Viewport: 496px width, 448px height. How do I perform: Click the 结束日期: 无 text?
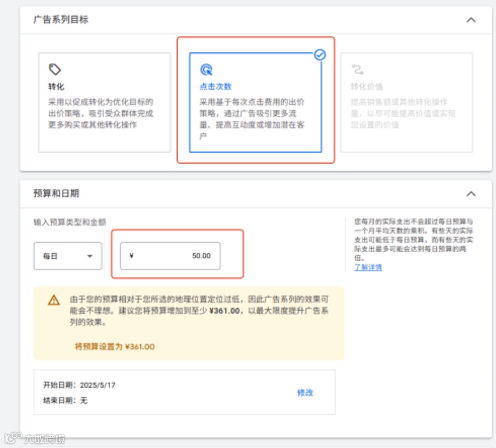coord(65,401)
